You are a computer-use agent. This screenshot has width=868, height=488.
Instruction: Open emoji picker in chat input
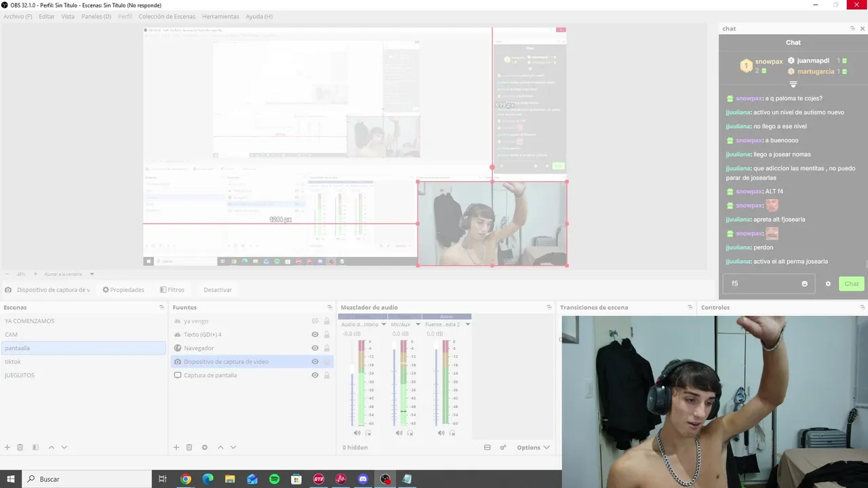805,284
